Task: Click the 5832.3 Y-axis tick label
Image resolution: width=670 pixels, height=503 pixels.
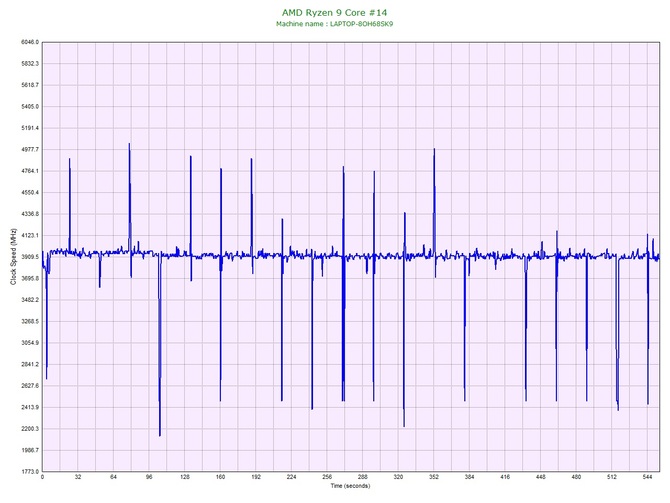Action: [x=30, y=64]
